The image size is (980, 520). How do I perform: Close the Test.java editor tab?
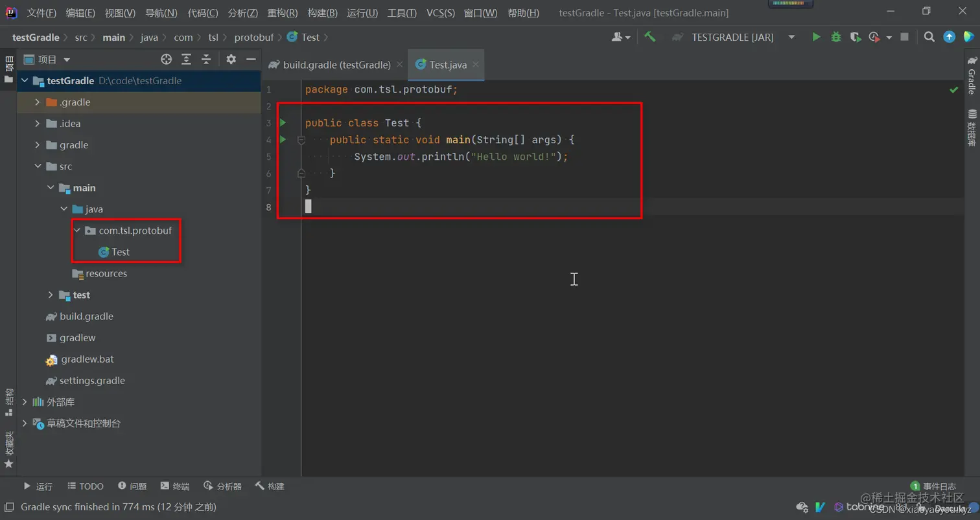(476, 64)
